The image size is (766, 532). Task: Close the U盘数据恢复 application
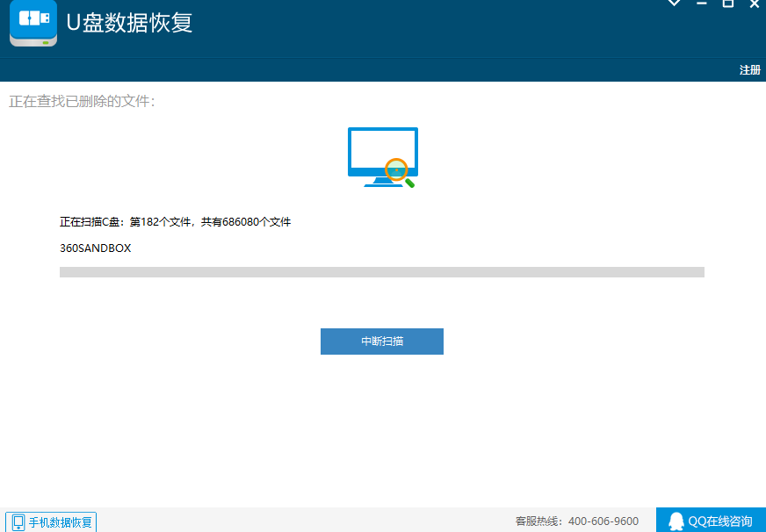tap(754, 4)
